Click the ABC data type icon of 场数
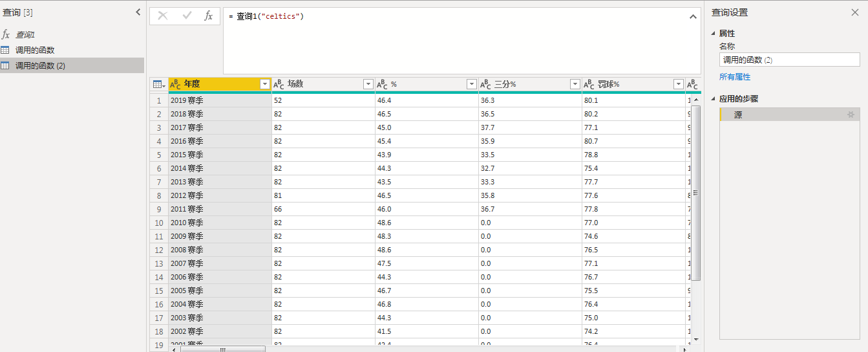Image resolution: width=868 pixels, height=352 pixels. 279,84
